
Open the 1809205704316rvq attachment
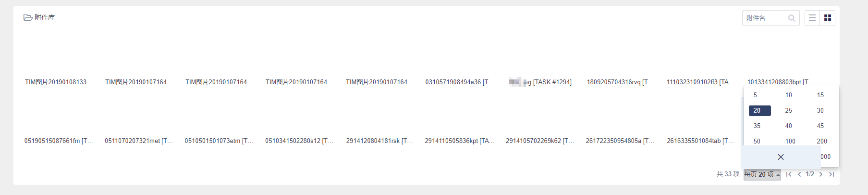tap(620, 82)
